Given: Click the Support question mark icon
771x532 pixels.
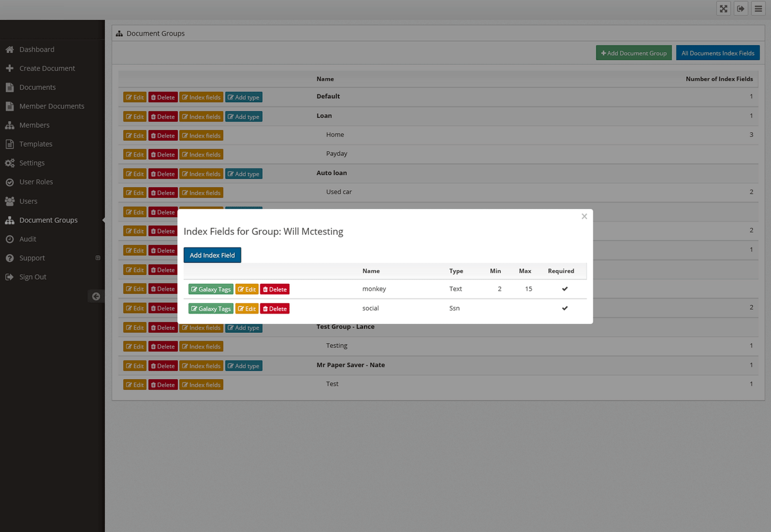Looking at the screenshot, I should pyautogui.click(x=10, y=258).
